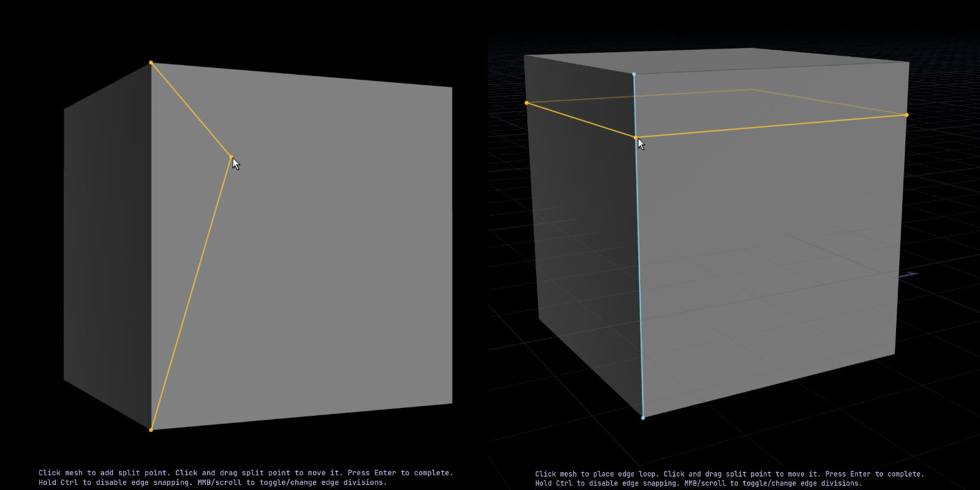Select the blue point at top of vertical edge
The width and height of the screenshot is (980, 490).
[x=634, y=74]
